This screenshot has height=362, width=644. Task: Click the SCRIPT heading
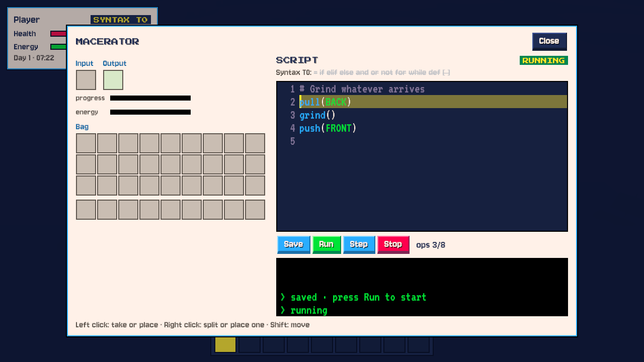[297, 60]
